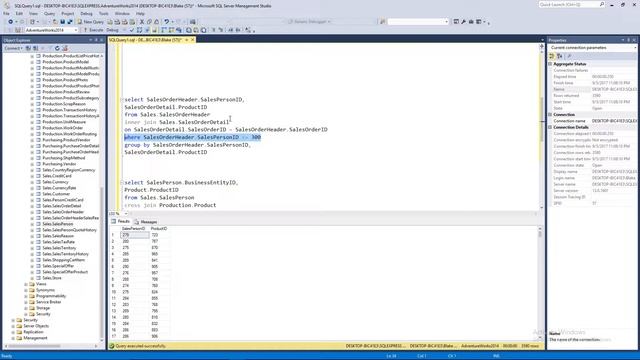
Task: Click the Parse checkmark icon next to Debug
Action: (131, 30)
